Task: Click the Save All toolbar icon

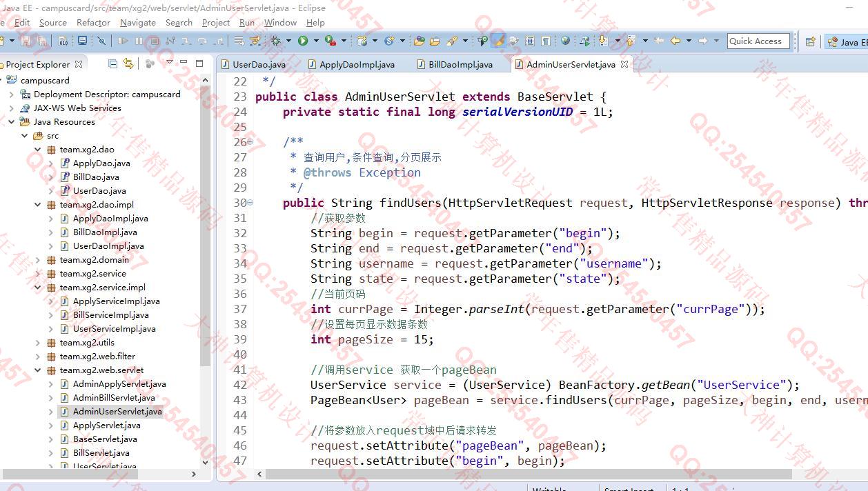Action: point(42,41)
